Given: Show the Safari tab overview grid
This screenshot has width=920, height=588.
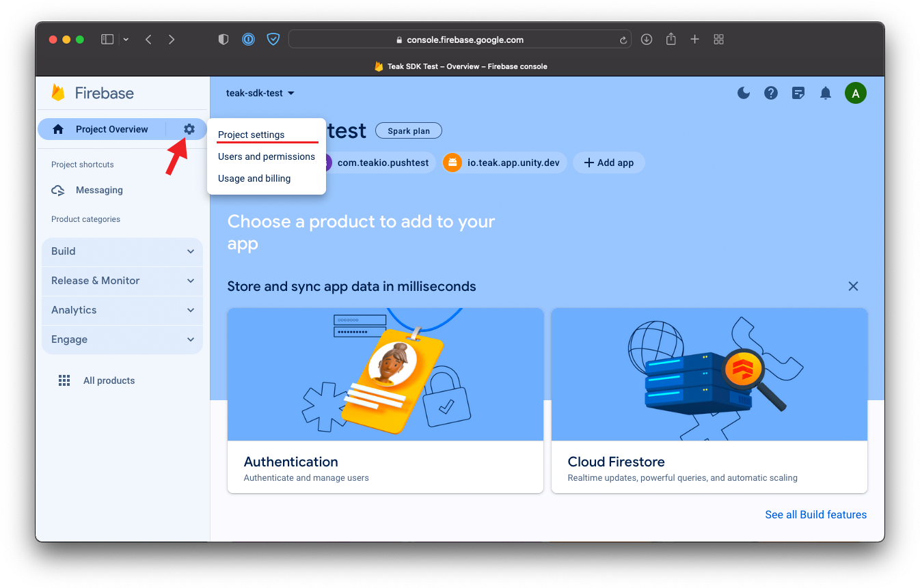Looking at the screenshot, I should [718, 40].
